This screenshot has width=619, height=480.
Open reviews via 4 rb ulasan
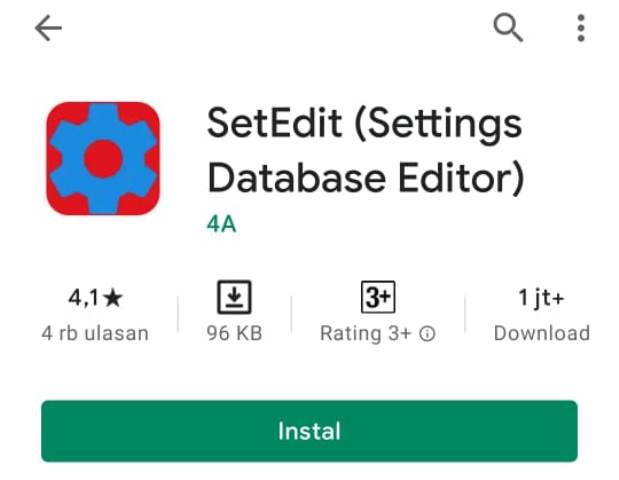point(95,333)
